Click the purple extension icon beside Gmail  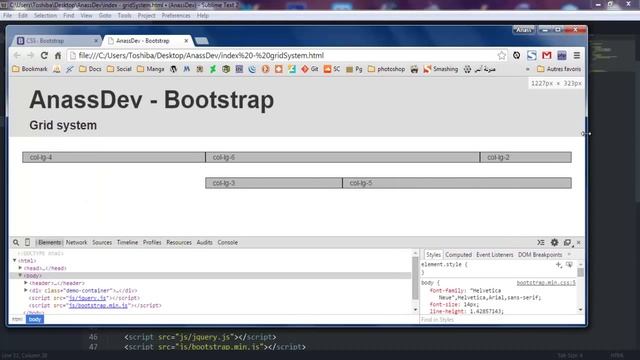(562, 56)
